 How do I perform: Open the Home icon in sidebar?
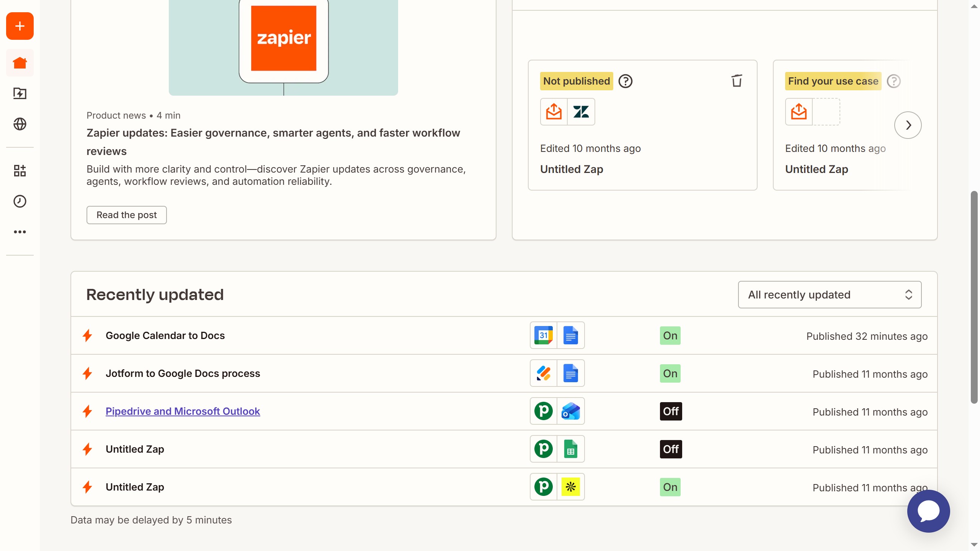(20, 63)
